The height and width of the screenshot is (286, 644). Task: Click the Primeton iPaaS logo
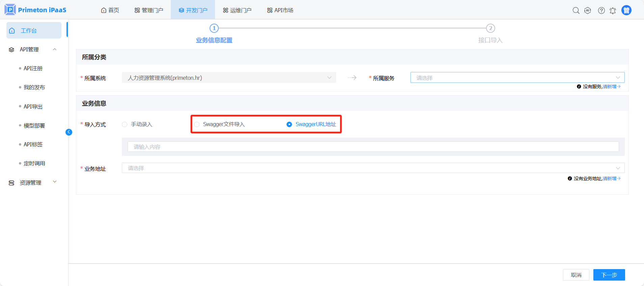[35, 10]
